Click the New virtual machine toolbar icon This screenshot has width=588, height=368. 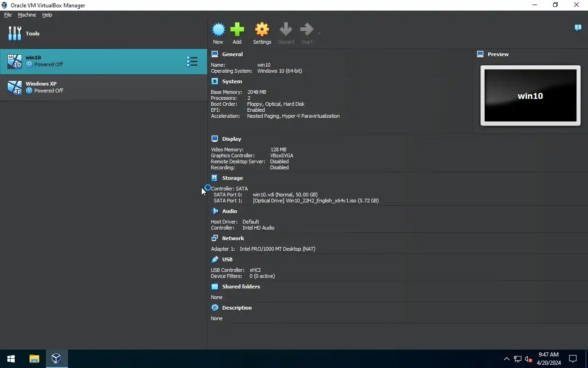tap(218, 29)
